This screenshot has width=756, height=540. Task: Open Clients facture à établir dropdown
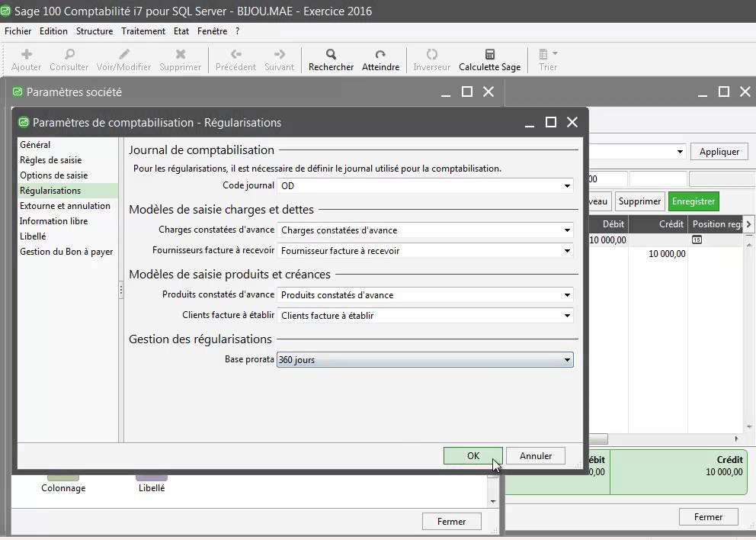tap(567, 316)
